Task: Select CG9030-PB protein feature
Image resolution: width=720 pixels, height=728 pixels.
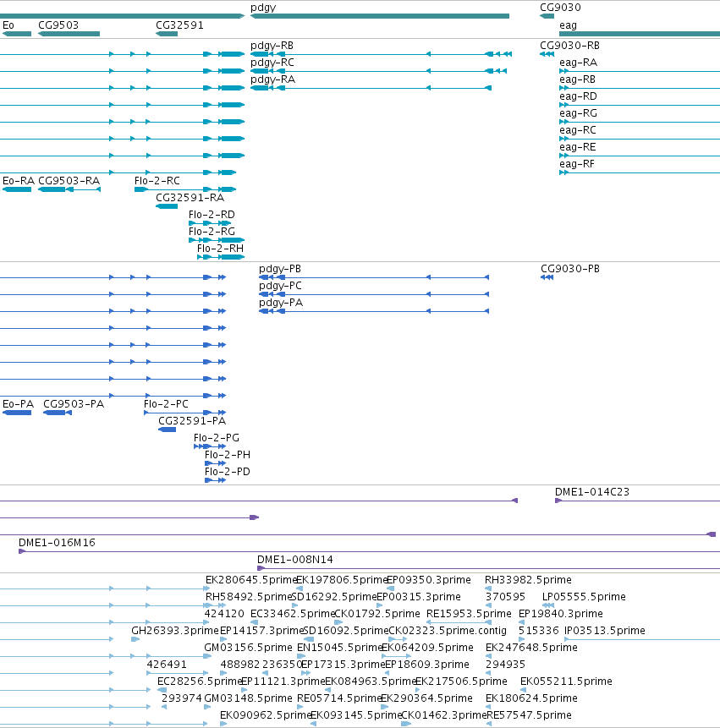Action: click(x=547, y=277)
